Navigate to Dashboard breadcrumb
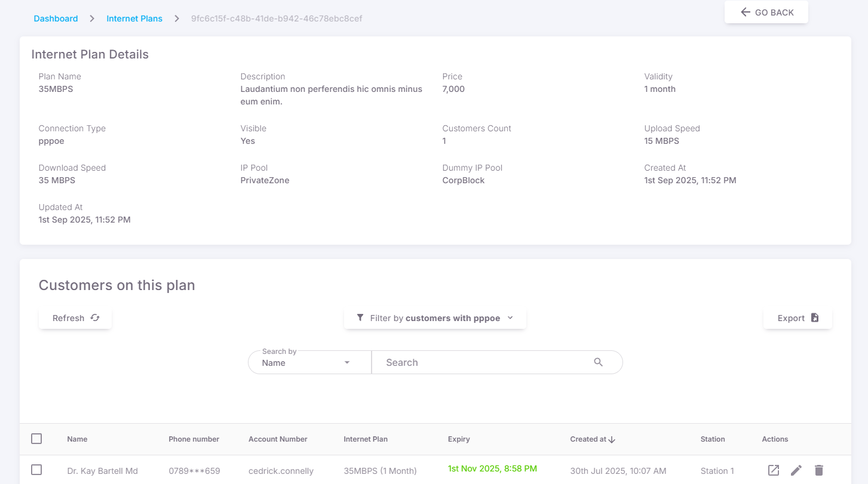Viewport: 868px width, 484px height. pyautogui.click(x=56, y=19)
